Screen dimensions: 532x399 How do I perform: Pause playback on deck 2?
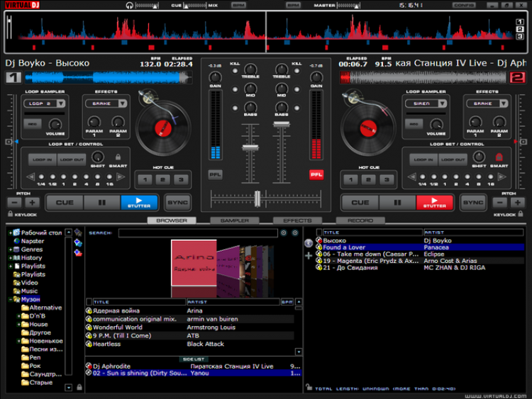397,203
